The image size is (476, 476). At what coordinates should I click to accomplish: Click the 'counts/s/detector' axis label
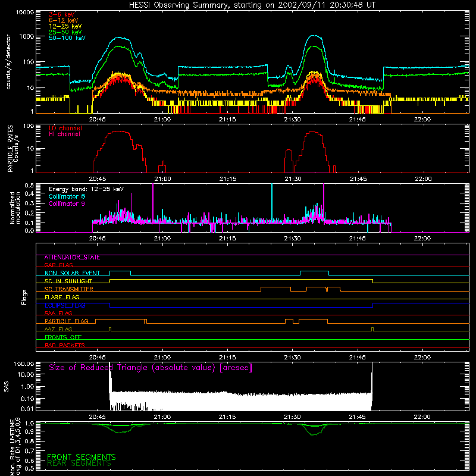coord(8,62)
